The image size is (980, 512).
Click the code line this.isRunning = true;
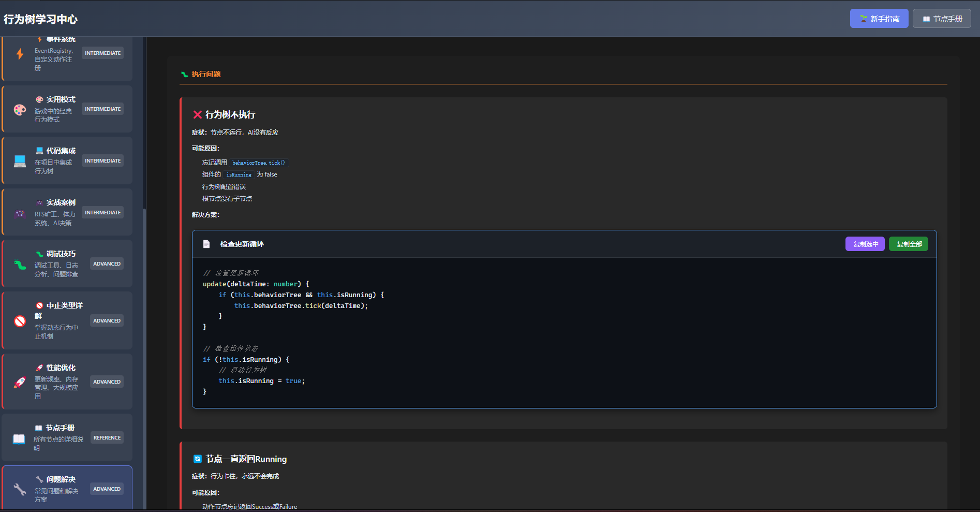coord(262,381)
